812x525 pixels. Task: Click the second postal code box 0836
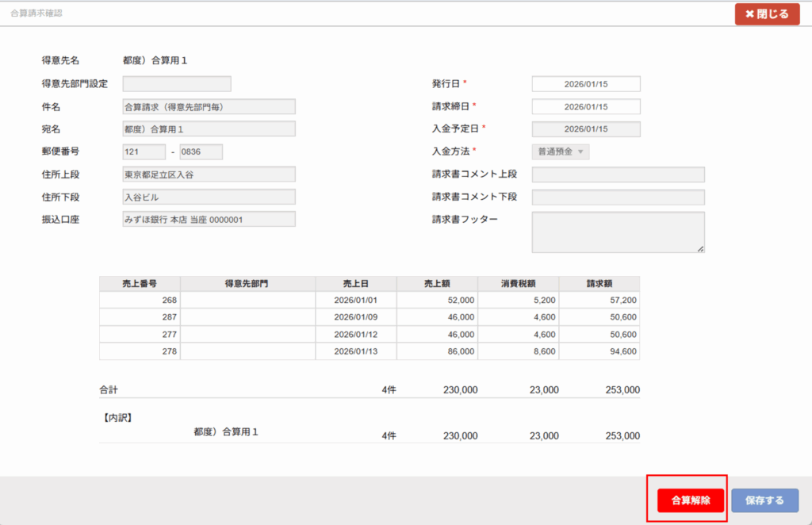tap(201, 151)
